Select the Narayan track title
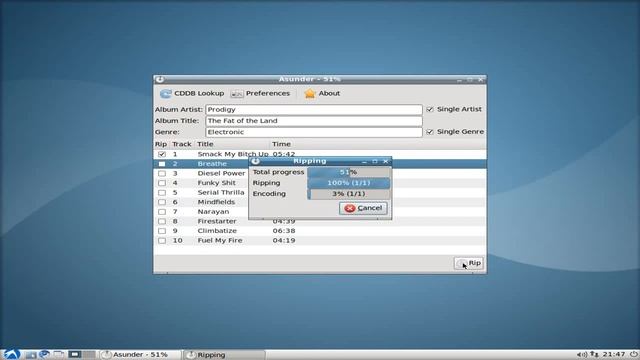The width and height of the screenshot is (640, 360). pos(213,212)
